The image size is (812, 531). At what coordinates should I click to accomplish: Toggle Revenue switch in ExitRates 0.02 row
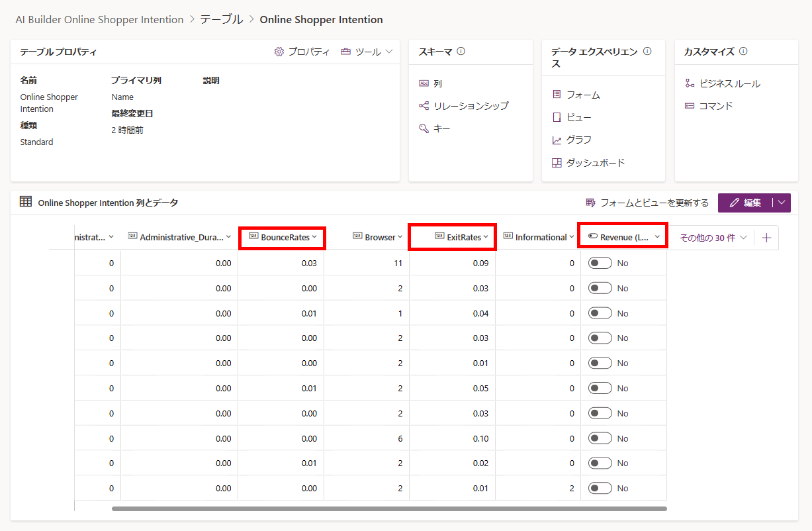pyautogui.click(x=600, y=463)
